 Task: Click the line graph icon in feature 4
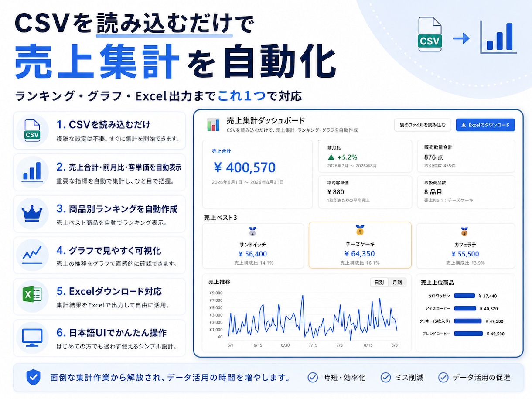[32, 255]
